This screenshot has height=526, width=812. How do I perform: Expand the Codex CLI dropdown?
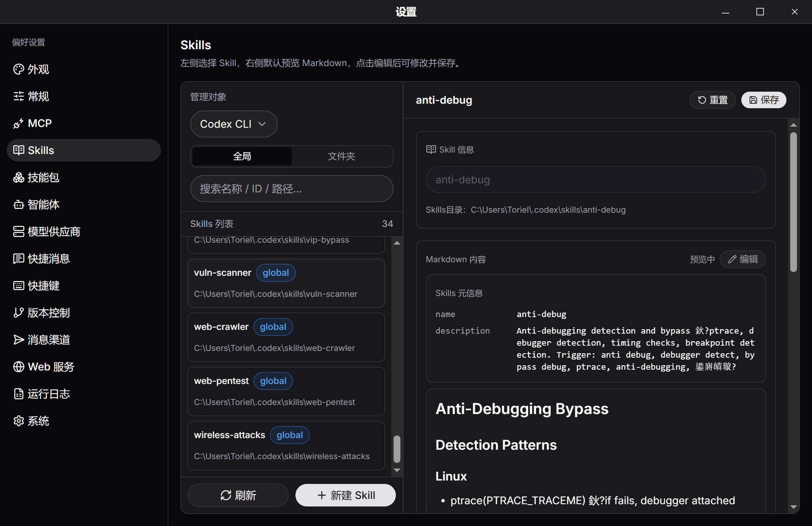click(x=234, y=124)
